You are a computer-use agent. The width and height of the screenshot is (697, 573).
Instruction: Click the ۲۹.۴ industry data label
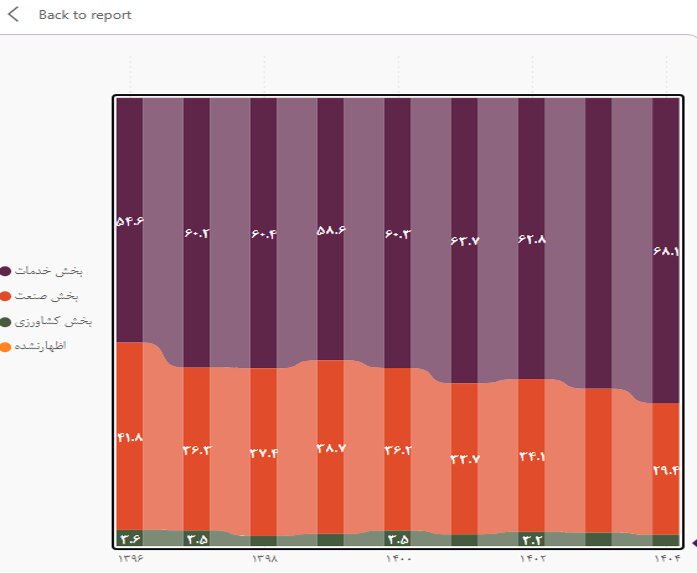[x=666, y=469]
